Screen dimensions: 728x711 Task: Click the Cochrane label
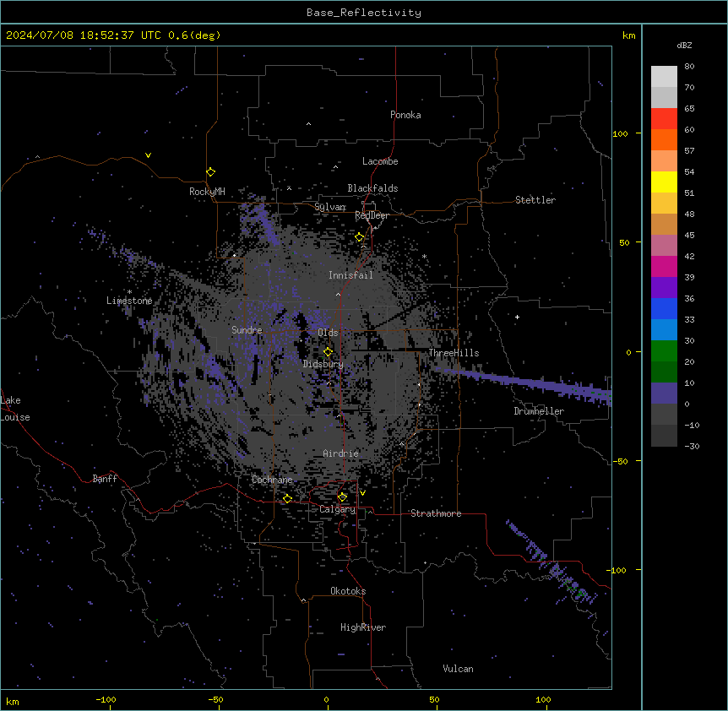tap(272, 480)
